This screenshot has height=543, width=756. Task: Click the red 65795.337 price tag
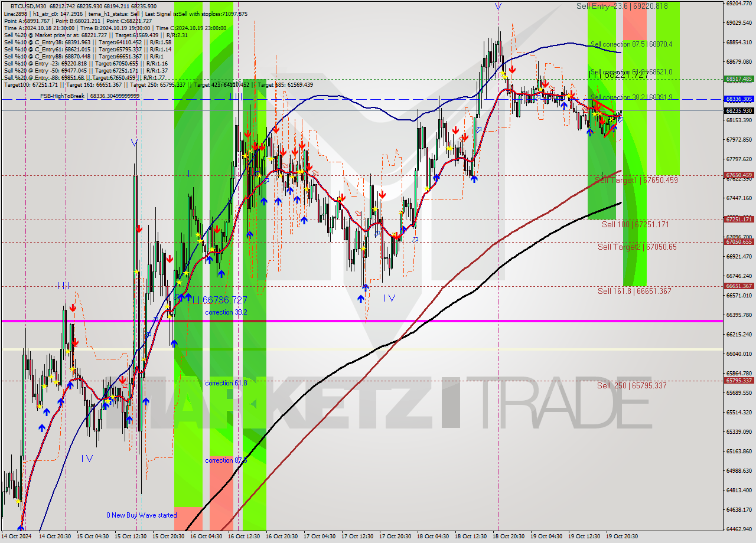click(739, 381)
